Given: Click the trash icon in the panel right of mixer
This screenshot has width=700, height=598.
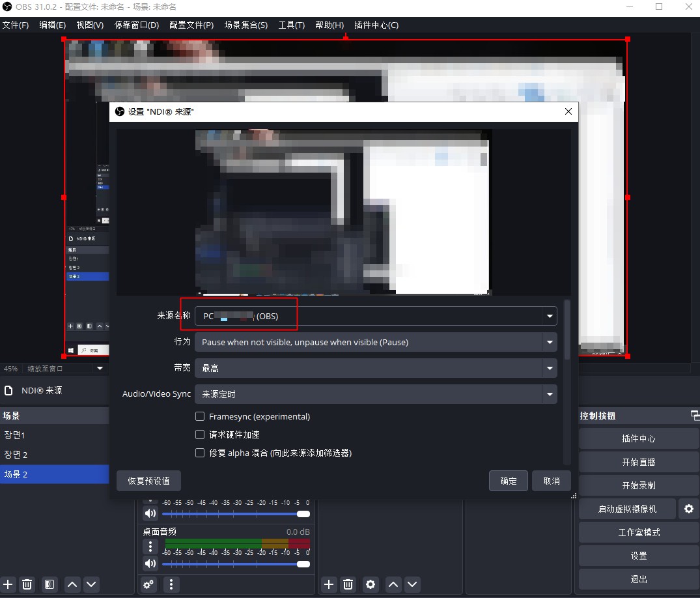Looking at the screenshot, I should (x=348, y=584).
